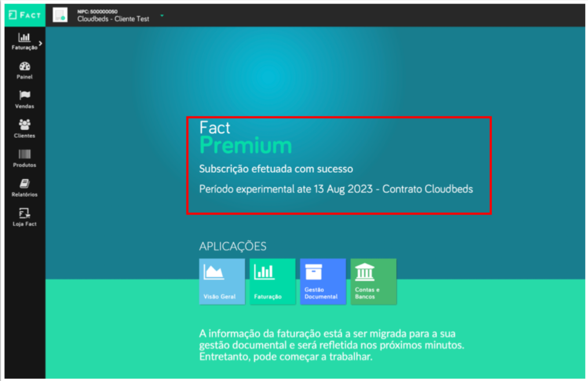Open the Gestão Documental application tile

323,281
